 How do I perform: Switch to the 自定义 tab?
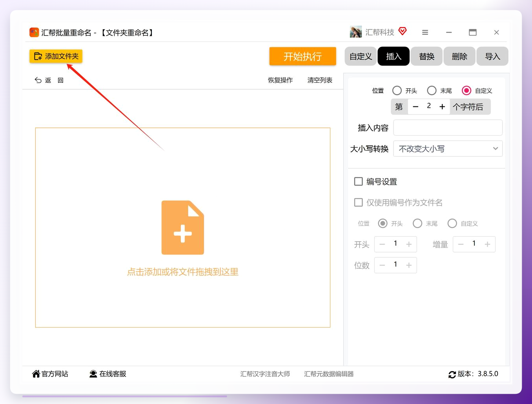pos(361,56)
